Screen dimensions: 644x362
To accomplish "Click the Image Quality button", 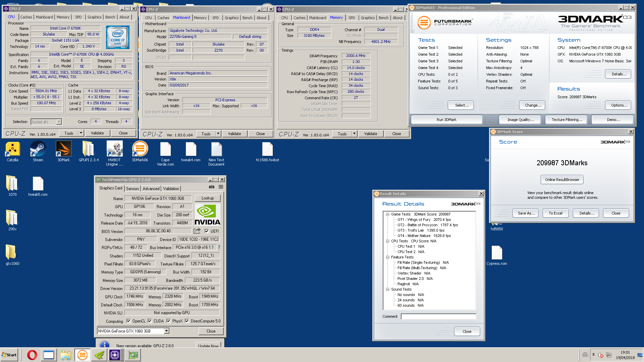I will [521, 120].
